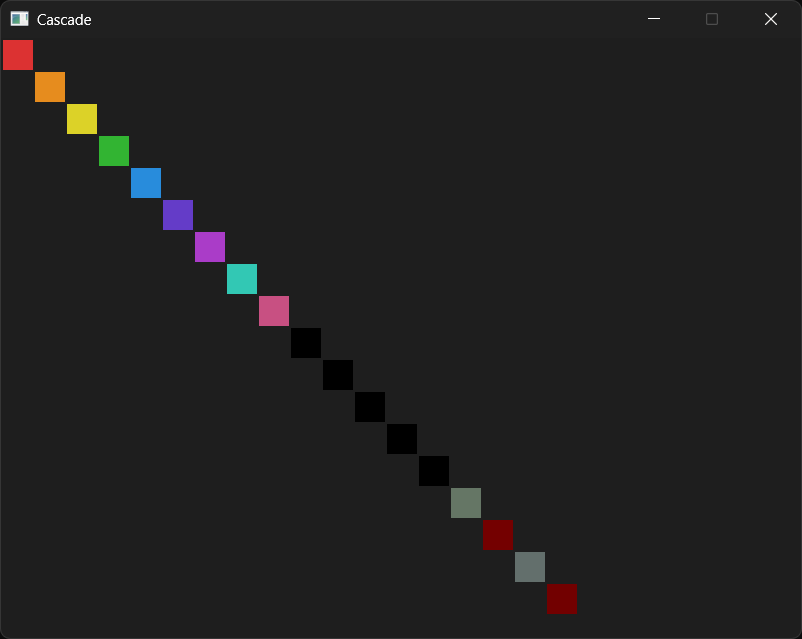Click the bright green square

tap(114, 151)
